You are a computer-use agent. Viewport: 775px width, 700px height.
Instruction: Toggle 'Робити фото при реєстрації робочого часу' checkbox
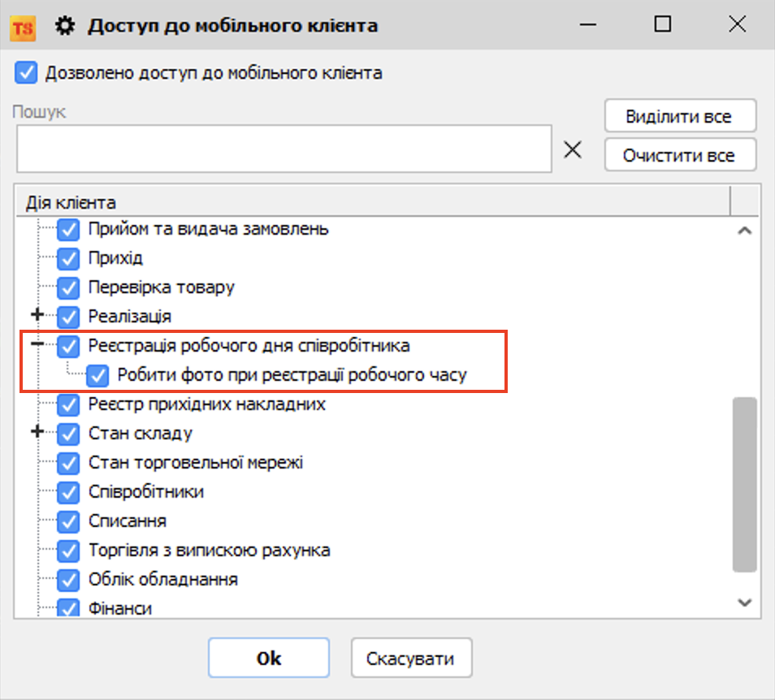coord(99,376)
